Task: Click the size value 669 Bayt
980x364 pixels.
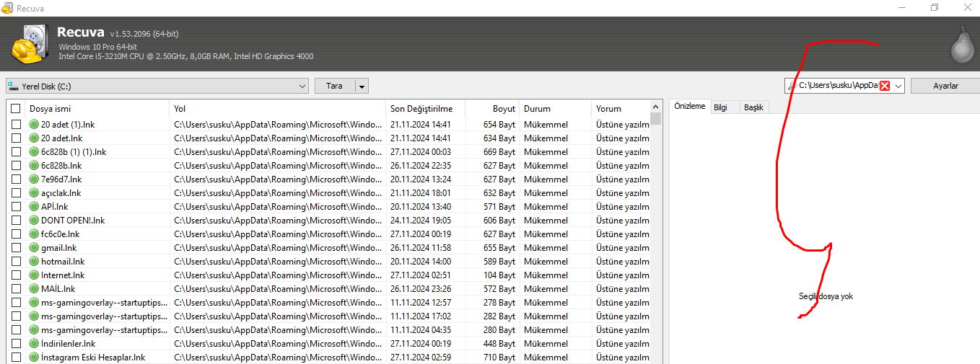Action: [x=499, y=152]
